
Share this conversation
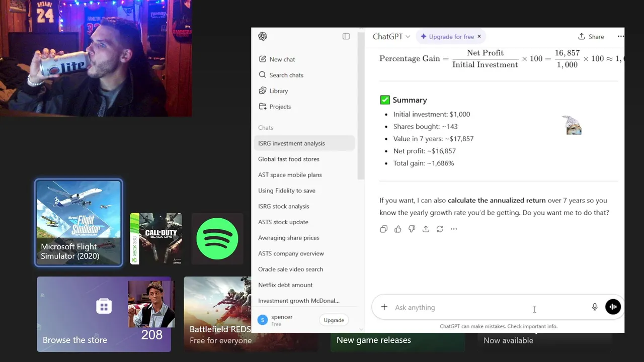point(591,37)
